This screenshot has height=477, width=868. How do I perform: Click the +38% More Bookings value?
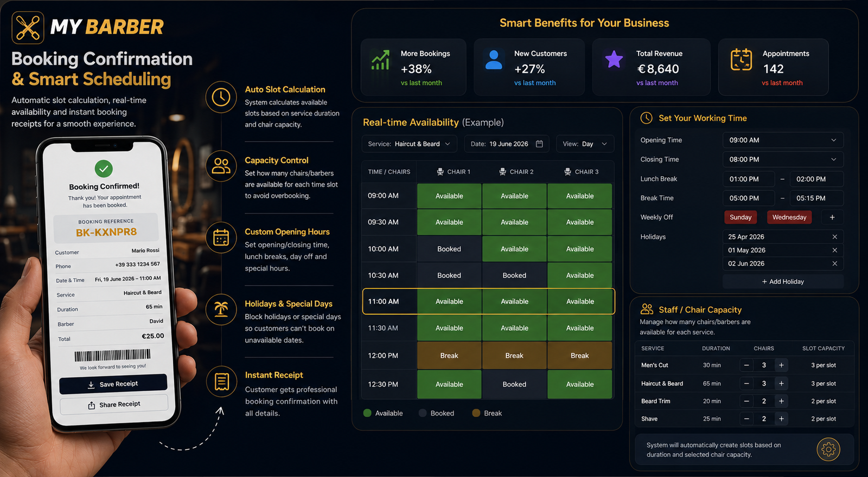[x=416, y=69]
